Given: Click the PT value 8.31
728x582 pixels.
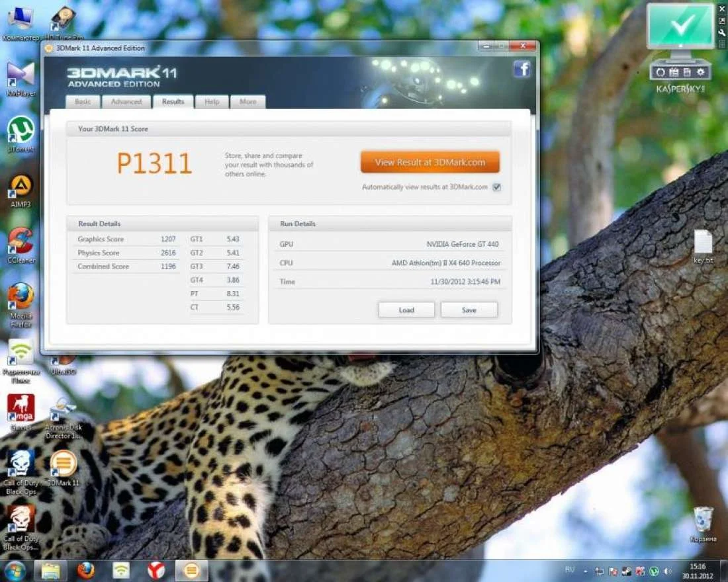Looking at the screenshot, I should (233, 294).
